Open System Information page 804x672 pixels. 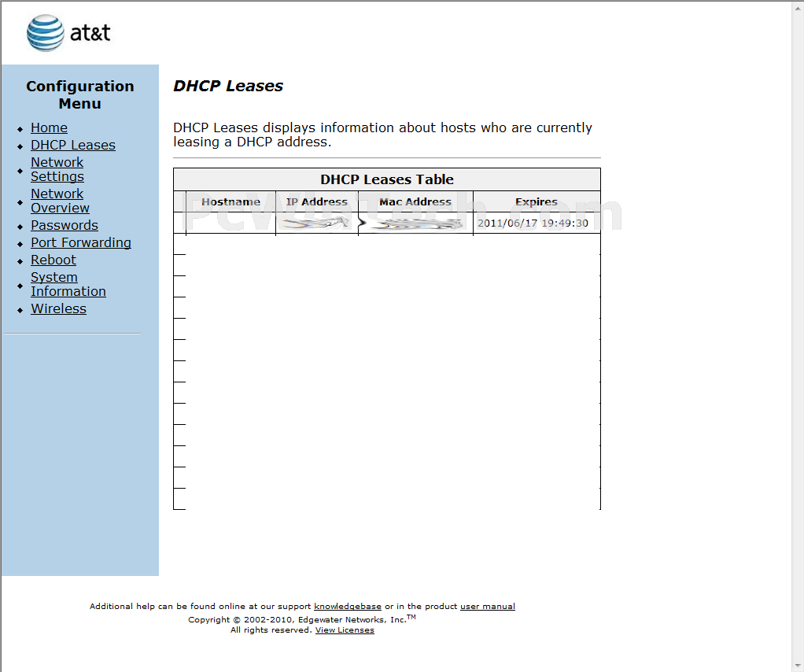click(x=68, y=284)
